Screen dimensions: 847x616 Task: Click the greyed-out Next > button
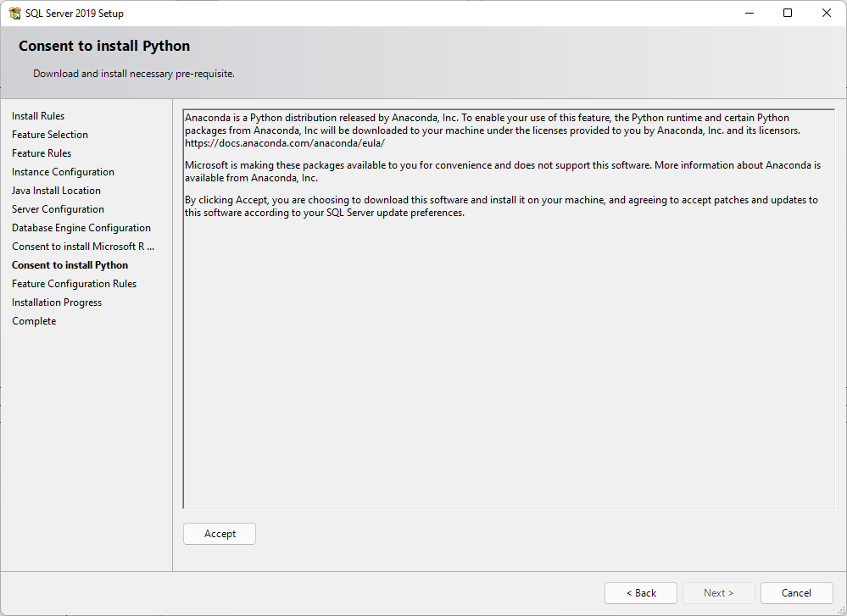coord(718,593)
